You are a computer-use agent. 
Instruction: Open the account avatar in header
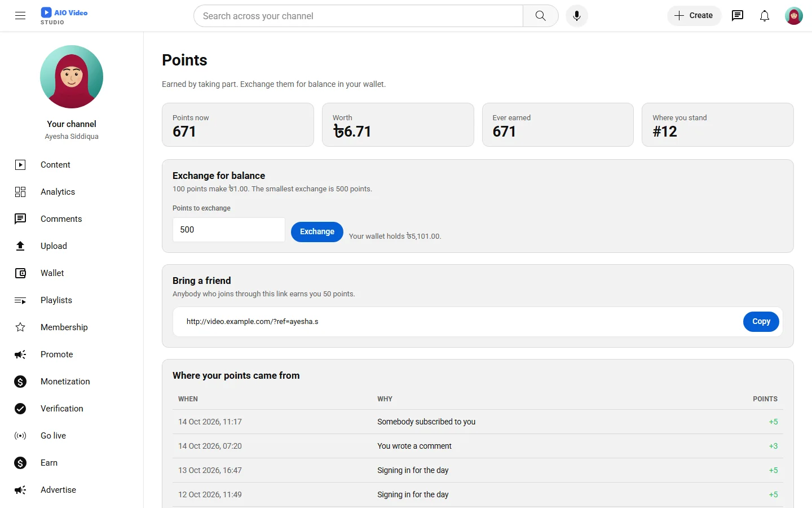pos(794,16)
